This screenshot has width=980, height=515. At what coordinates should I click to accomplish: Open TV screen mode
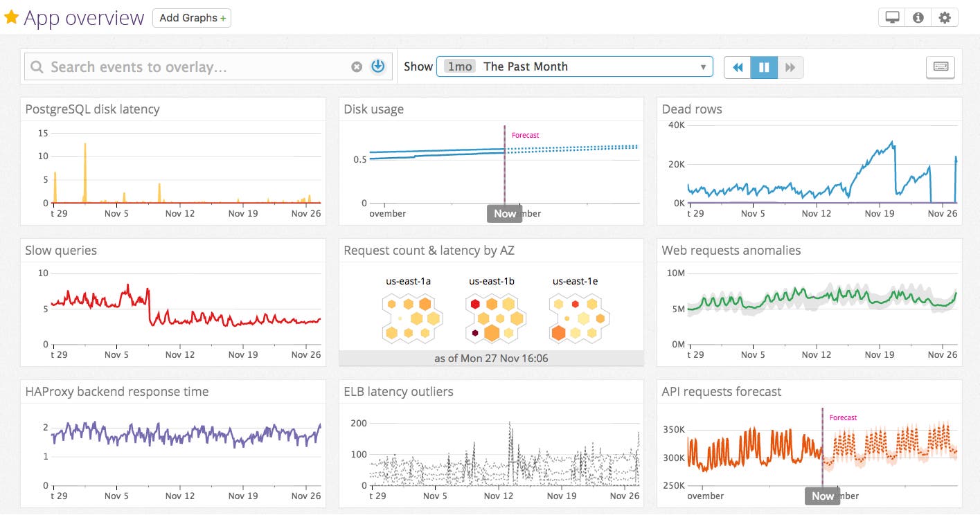click(x=891, y=17)
